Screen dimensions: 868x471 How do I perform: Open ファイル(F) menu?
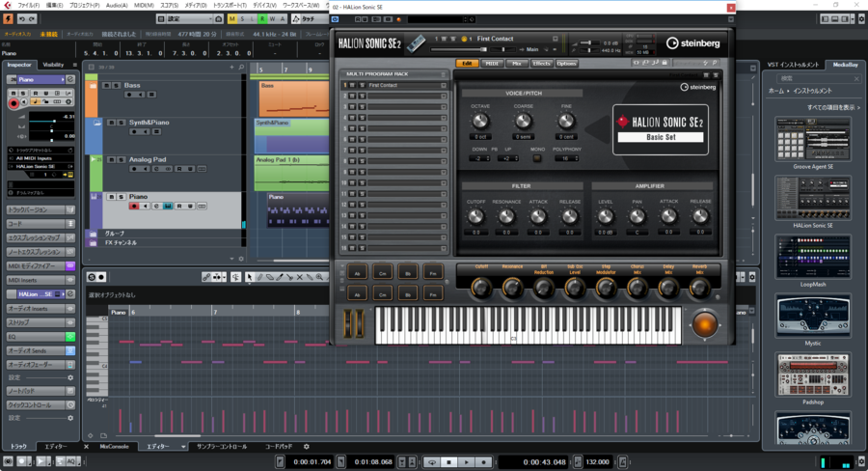click(28, 5)
